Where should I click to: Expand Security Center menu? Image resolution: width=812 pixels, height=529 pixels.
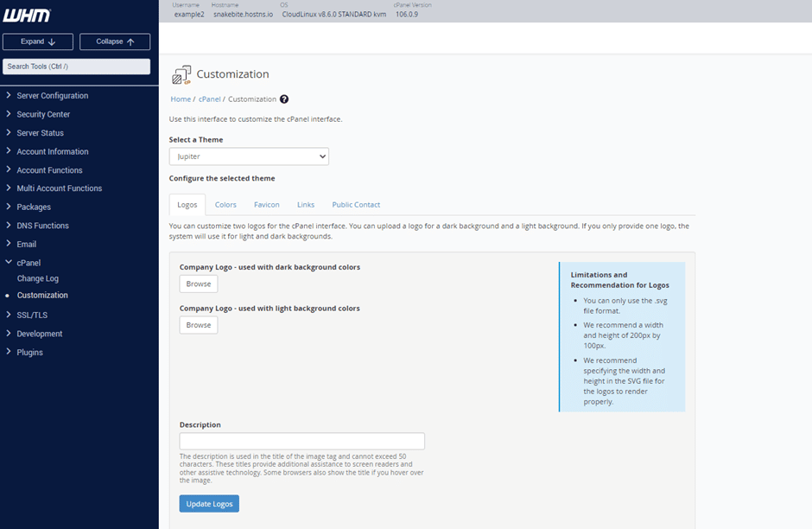tap(43, 114)
